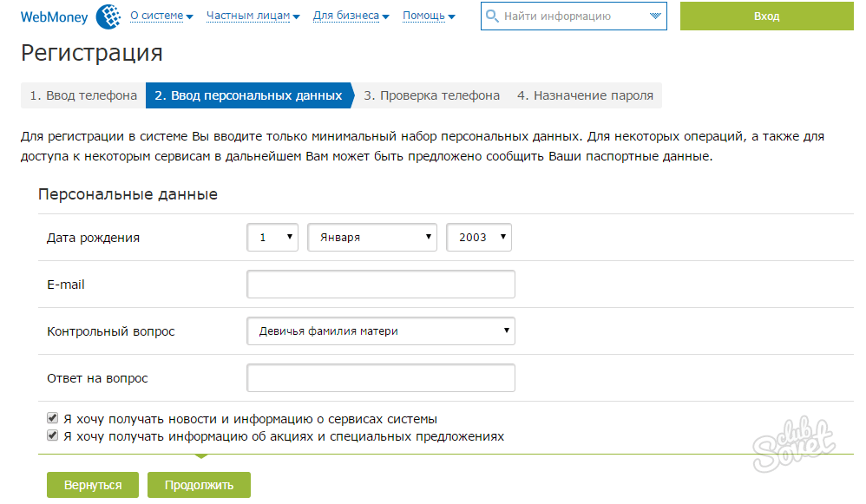Select step «4. Назначение пароля»
Screen dimensions: 866x504
[x=585, y=95]
